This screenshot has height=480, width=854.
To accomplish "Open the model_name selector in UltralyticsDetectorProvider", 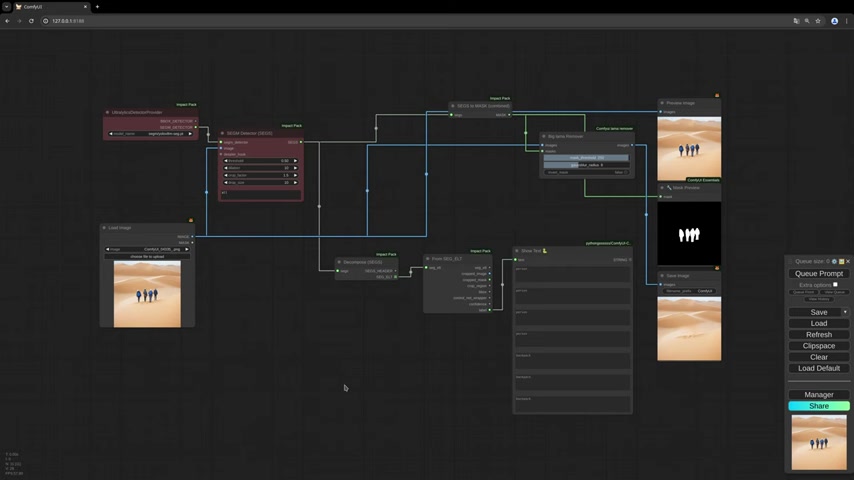I will pyautogui.click(x=150, y=133).
